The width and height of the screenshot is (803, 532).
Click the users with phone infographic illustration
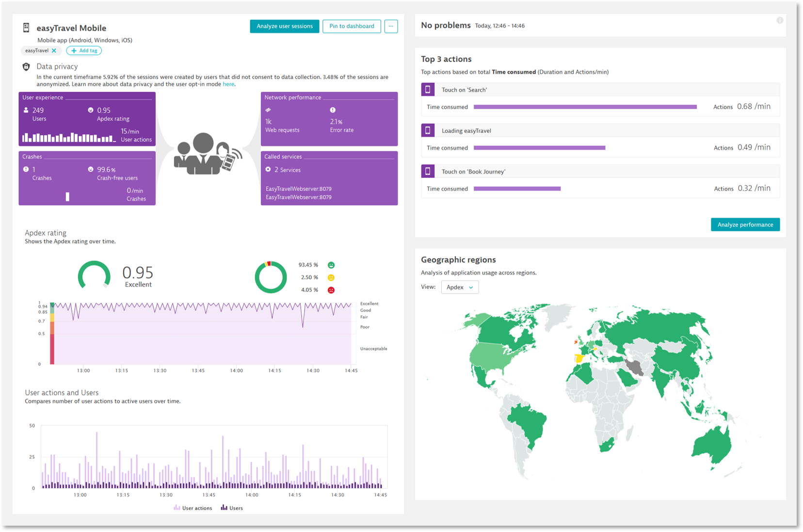click(208, 153)
